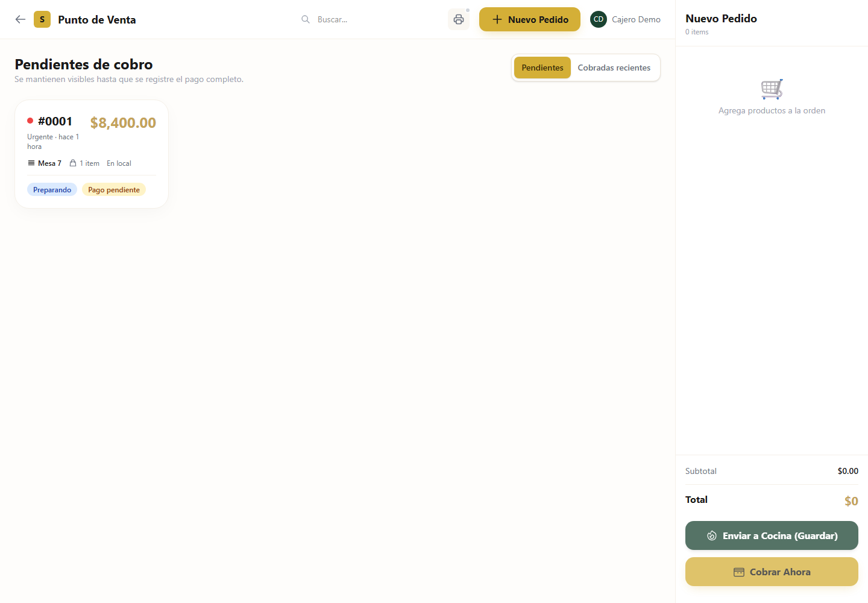Click the bag icon beside 1 item
The width and height of the screenshot is (868, 603).
click(73, 163)
